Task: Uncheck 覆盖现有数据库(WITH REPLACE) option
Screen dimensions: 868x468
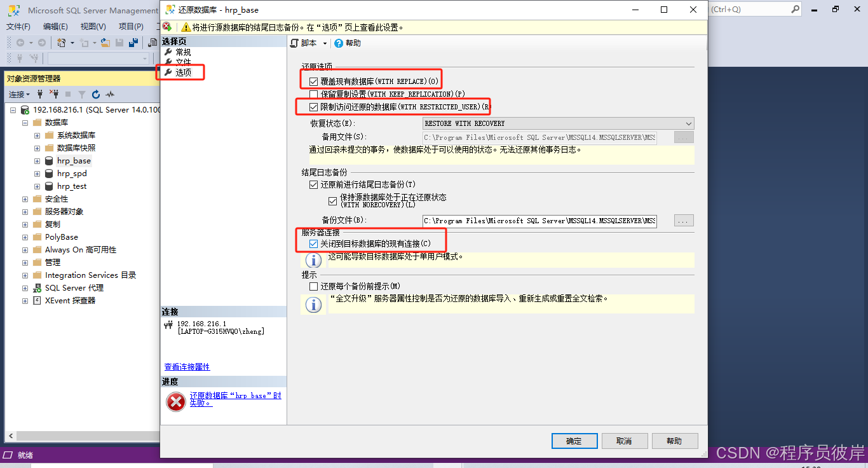Action: (314, 79)
